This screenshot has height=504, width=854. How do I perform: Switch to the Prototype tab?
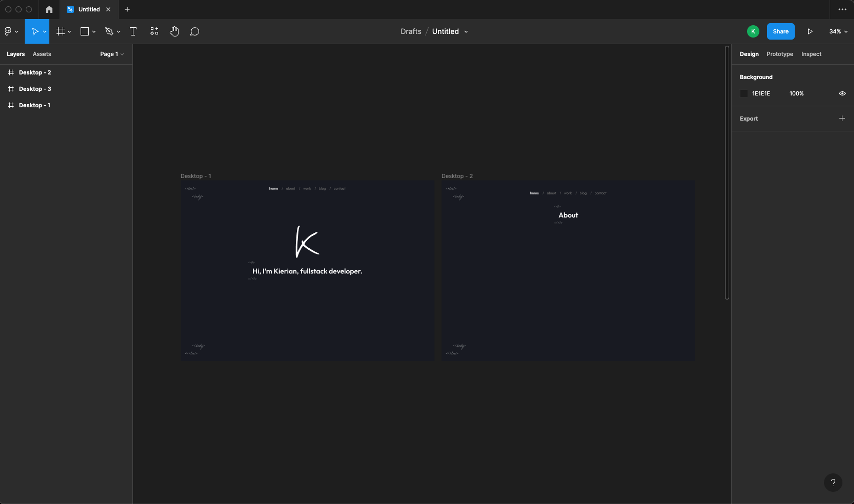pyautogui.click(x=780, y=54)
